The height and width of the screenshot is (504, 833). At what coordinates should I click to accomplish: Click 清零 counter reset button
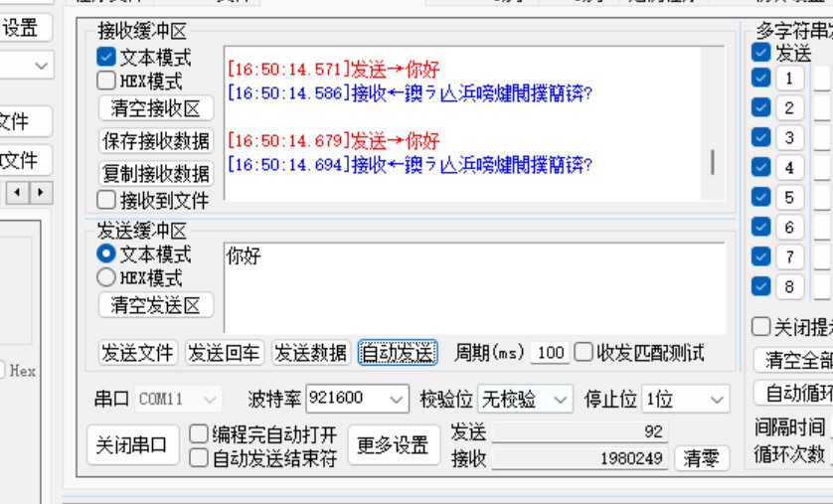(701, 458)
